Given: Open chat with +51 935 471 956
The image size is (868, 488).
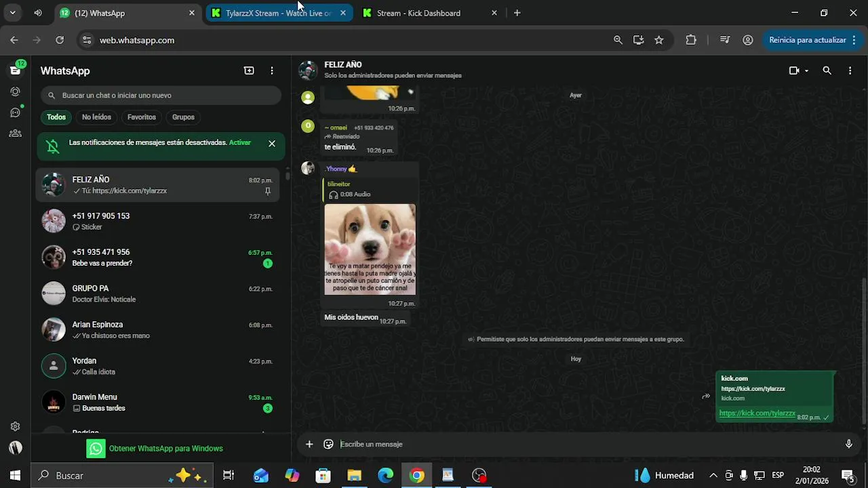Looking at the screenshot, I should [157, 258].
